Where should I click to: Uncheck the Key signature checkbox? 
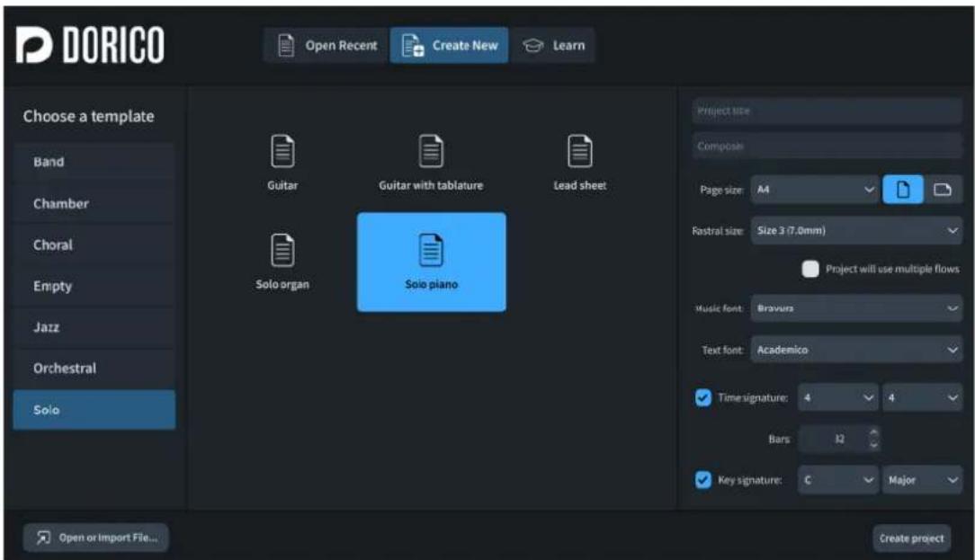702,480
